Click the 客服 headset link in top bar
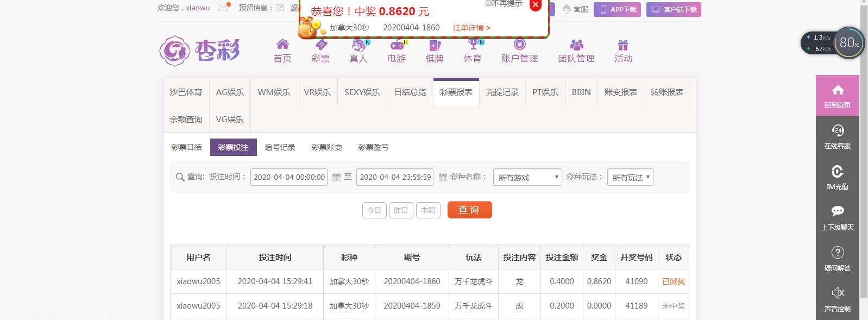The height and width of the screenshot is (320, 868). 575,9
